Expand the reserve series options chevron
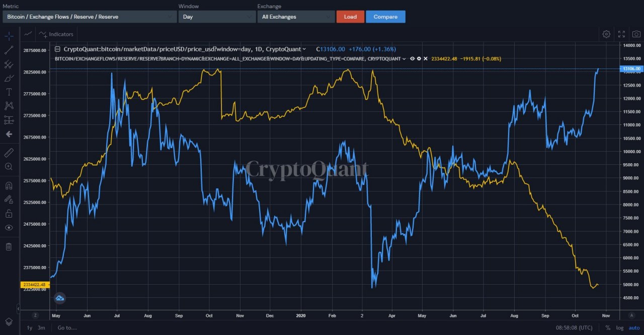 coord(404,59)
